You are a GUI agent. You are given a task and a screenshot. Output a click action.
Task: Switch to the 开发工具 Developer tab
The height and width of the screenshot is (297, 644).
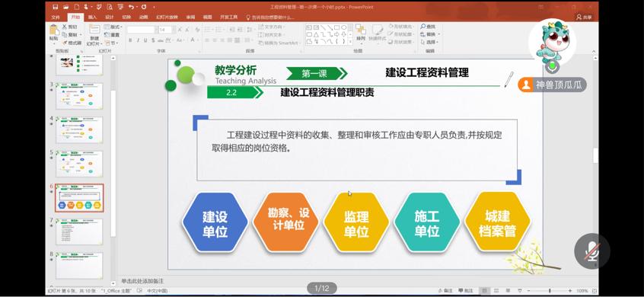tap(229, 18)
